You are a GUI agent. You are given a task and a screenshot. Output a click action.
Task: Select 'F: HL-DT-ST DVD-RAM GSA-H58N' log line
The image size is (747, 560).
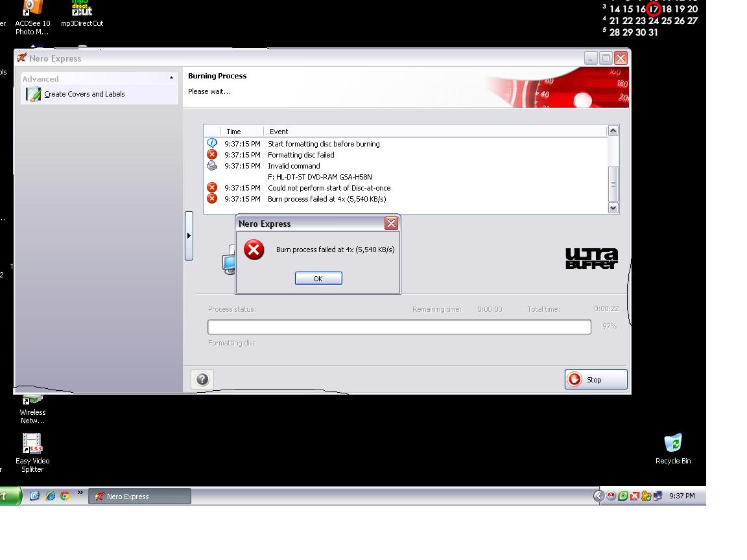click(x=320, y=177)
